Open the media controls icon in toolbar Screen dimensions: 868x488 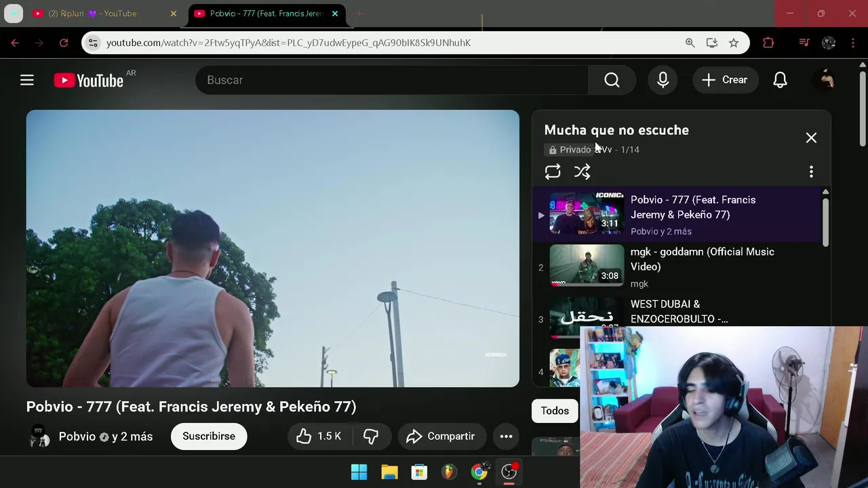click(804, 43)
